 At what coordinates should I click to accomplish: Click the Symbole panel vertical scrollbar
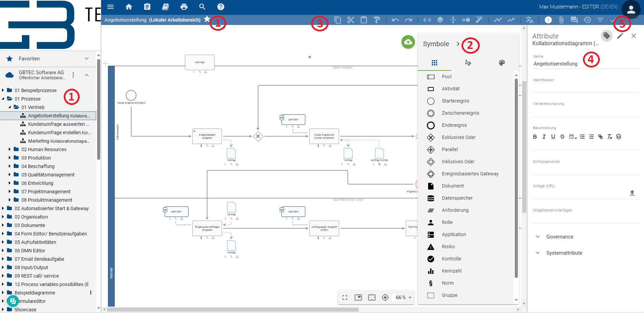(516, 178)
